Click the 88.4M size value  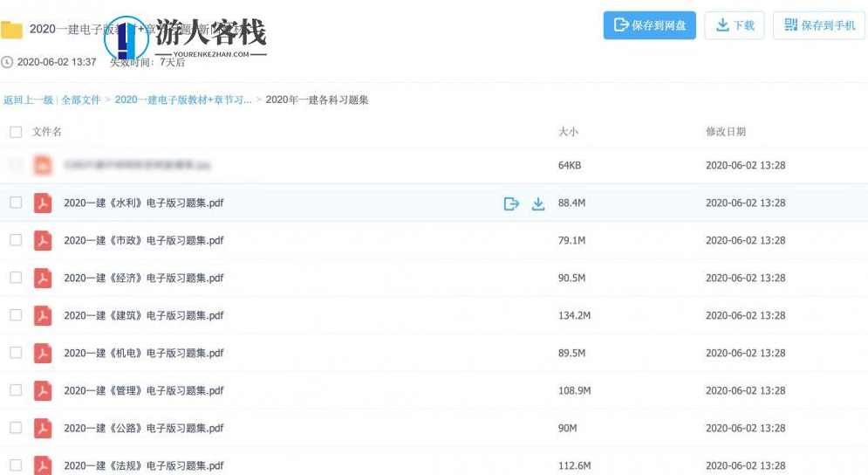pos(572,203)
